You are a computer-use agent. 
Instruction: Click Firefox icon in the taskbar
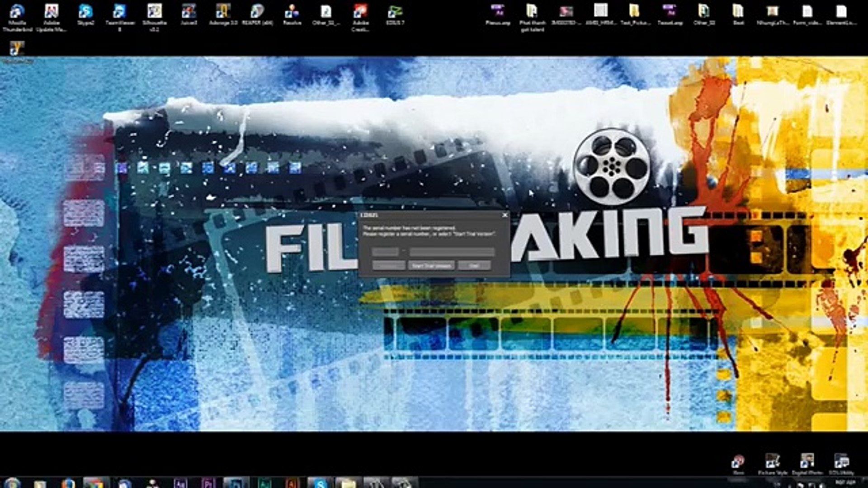[68, 483]
